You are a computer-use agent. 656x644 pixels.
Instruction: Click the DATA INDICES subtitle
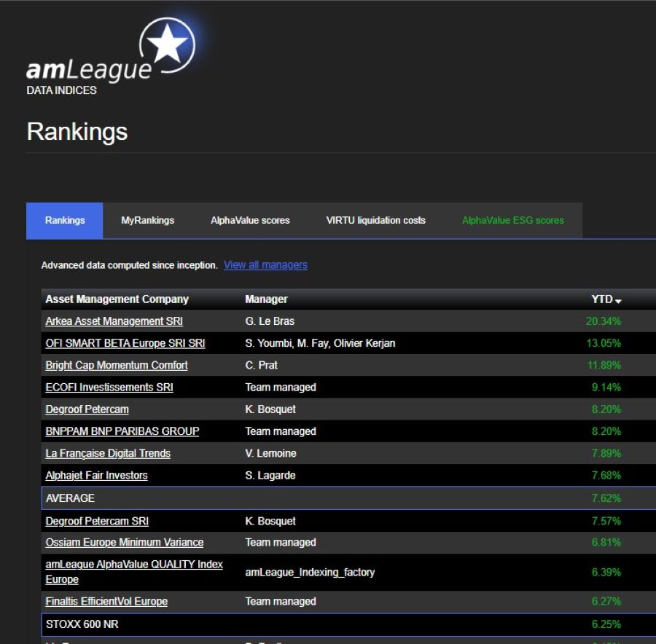(x=61, y=90)
